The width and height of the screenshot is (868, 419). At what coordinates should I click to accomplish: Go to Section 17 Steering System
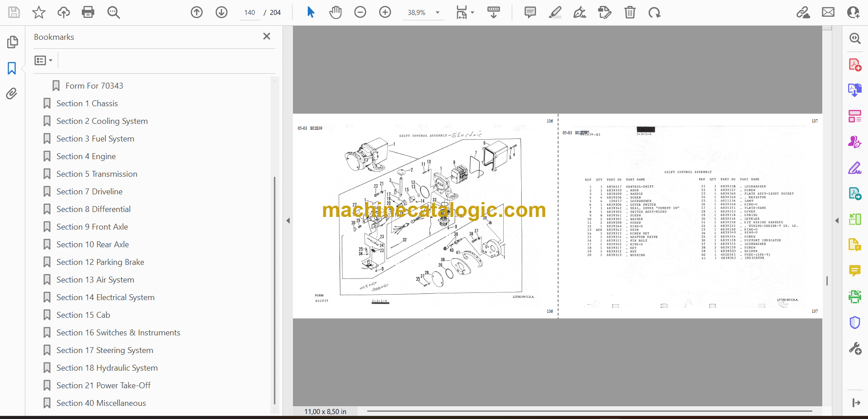(104, 350)
